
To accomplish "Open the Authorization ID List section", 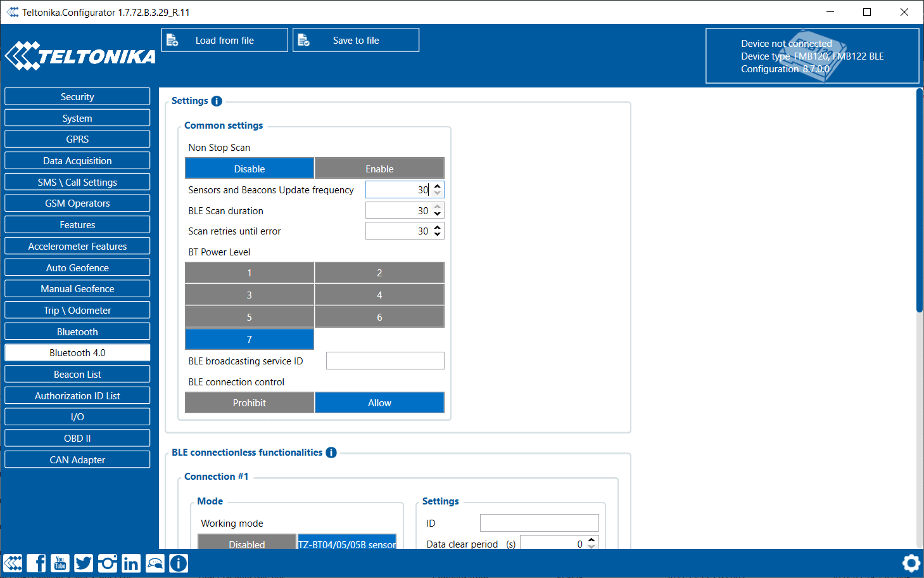I will click(x=77, y=395).
